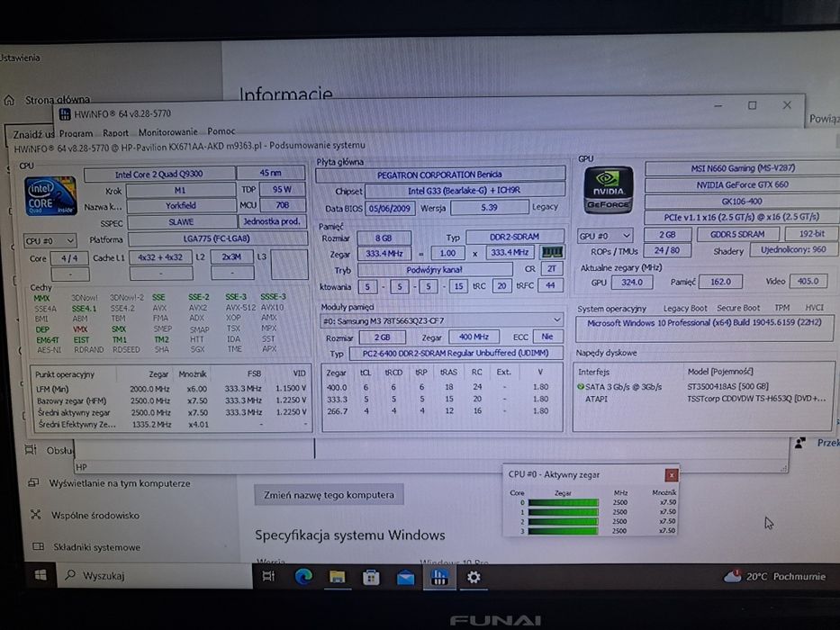Click the BIOS date 05/06/2009 field
Image resolution: width=840 pixels, height=630 pixels.
click(x=390, y=209)
